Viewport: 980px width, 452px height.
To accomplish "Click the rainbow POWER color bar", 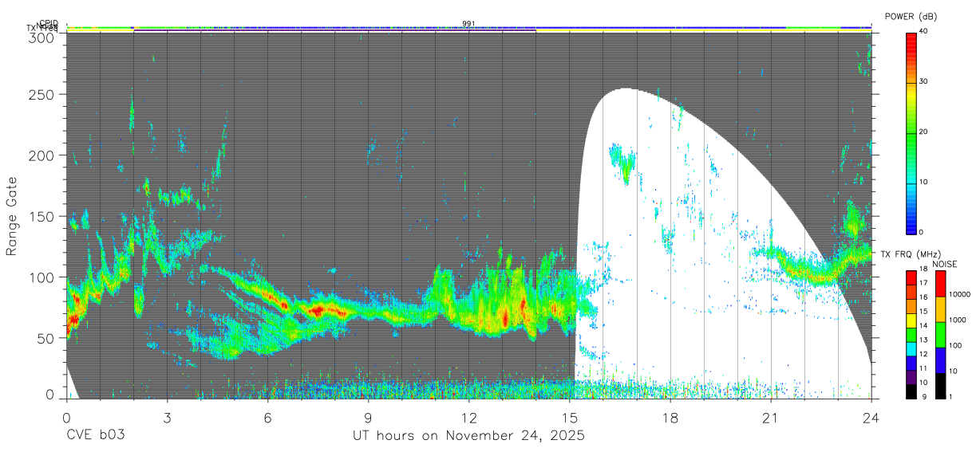I will tap(911, 132).
